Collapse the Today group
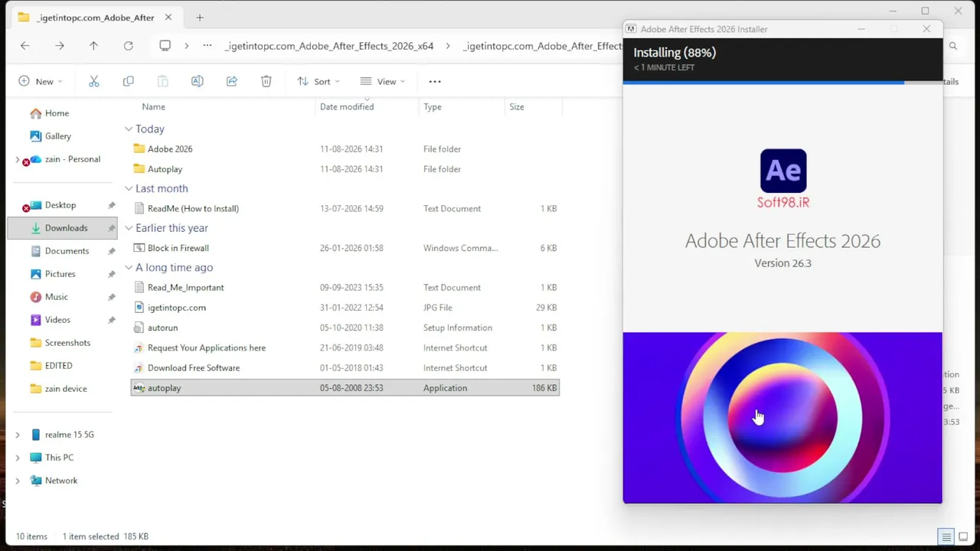This screenshot has height=551, width=980. click(129, 129)
